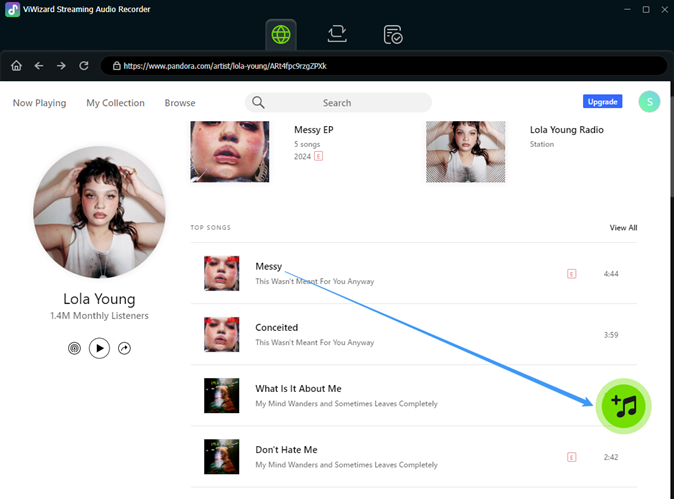
Task: Click the View All top songs link
Action: (x=623, y=227)
